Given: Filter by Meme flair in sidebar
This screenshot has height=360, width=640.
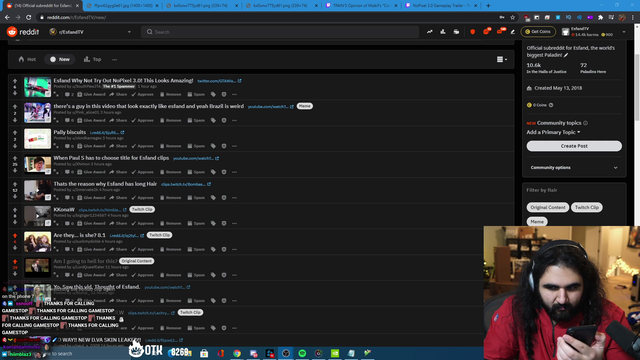Looking at the screenshot, I should point(537,222).
